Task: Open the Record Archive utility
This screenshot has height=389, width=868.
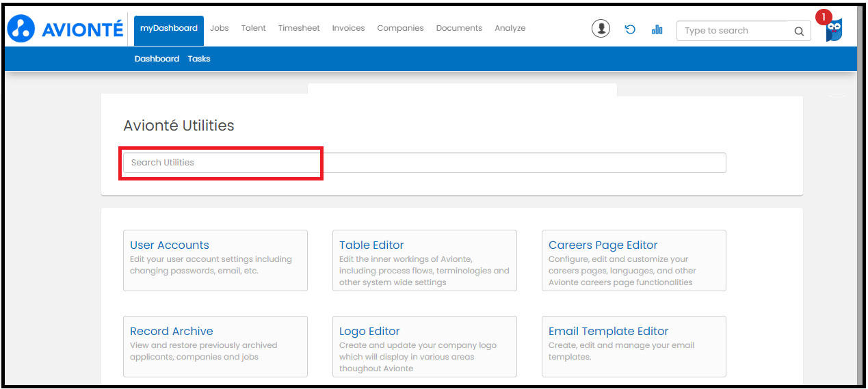Action: tap(215, 347)
